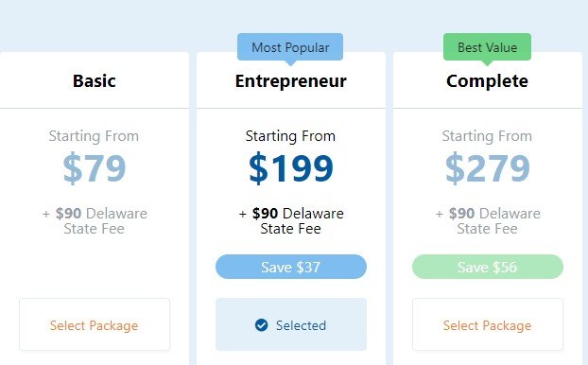Click the Entrepreneur plan heading
The width and height of the screenshot is (588, 365).
[x=291, y=81]
